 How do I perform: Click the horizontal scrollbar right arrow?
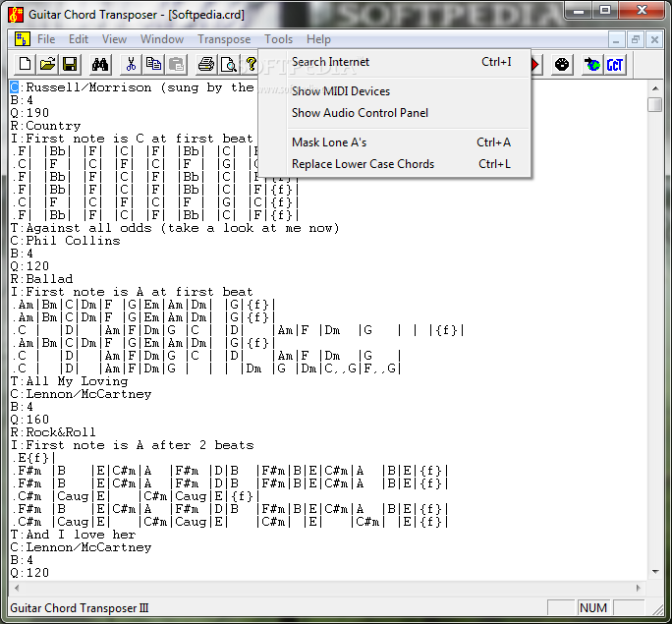click(x=639, y=588)
